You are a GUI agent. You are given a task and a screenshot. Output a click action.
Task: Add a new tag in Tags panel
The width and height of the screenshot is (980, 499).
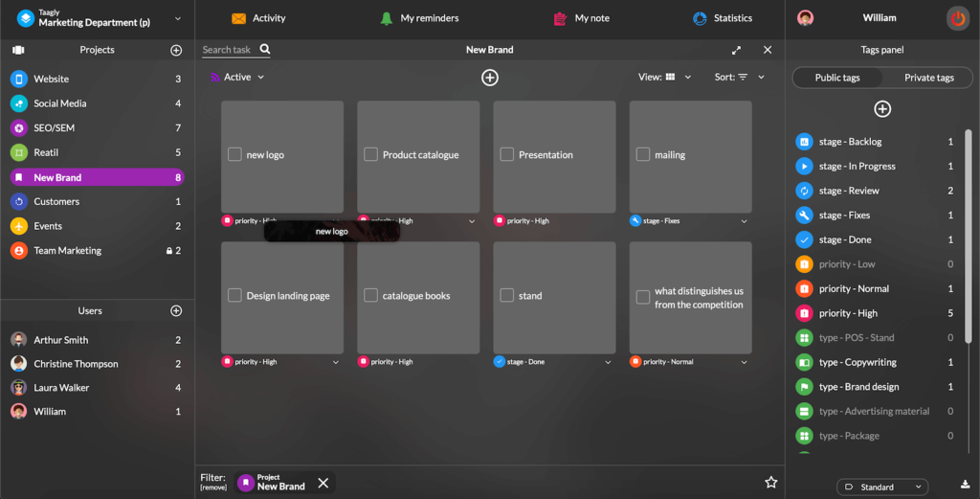coord(882,109)
